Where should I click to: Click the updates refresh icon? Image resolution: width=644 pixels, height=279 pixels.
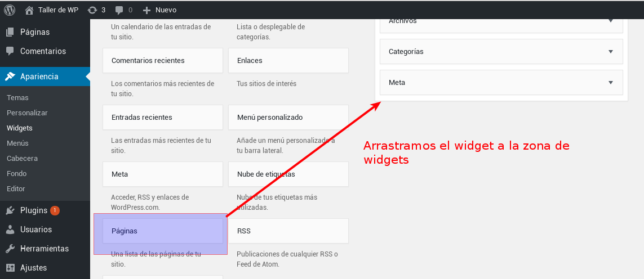coord(92,10)
